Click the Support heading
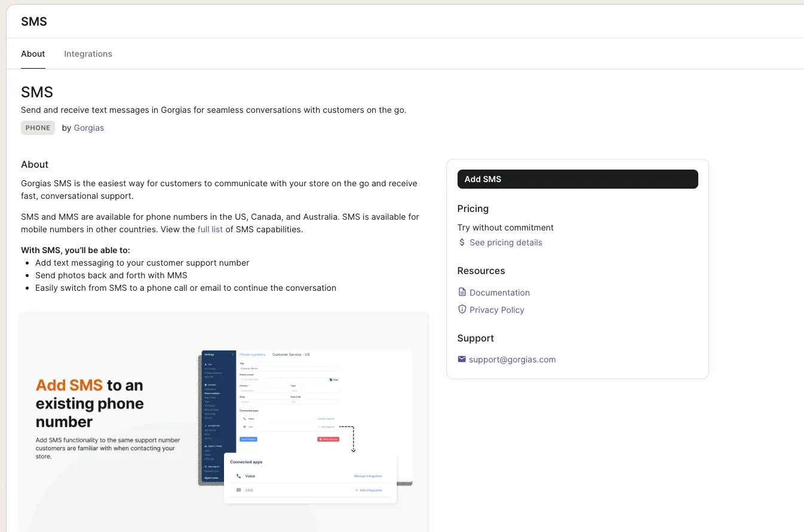This screenshot has width=804, height=532. pyautogui.click(x=475, y=338)
